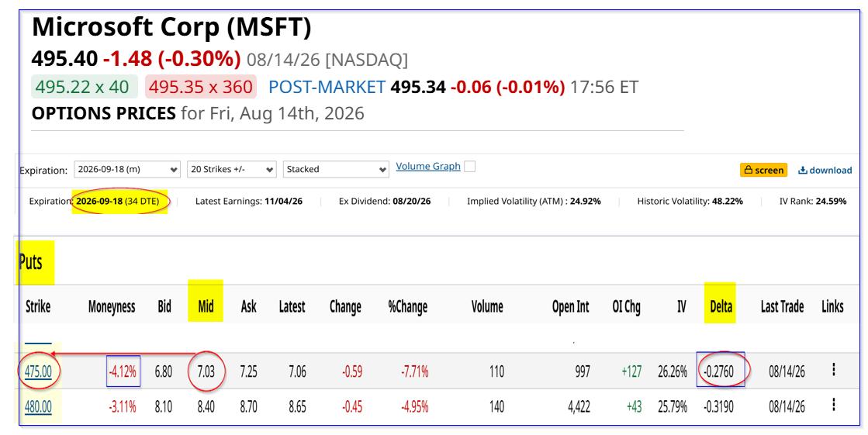Screen dimensions: 868x435
Task: Open the three-dot links menu for 480.00 strike
Action: click(834, 406)
